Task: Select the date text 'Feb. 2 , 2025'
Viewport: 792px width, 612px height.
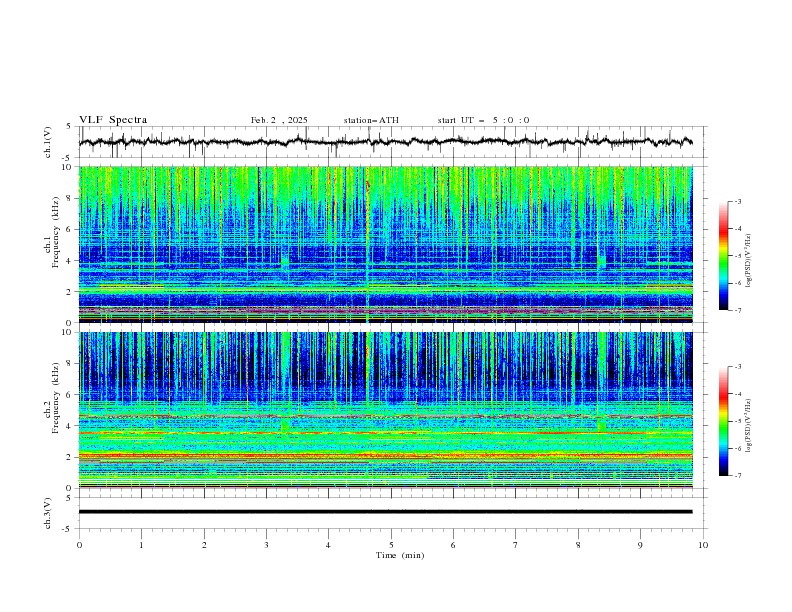Action: [x=279, y=120]
